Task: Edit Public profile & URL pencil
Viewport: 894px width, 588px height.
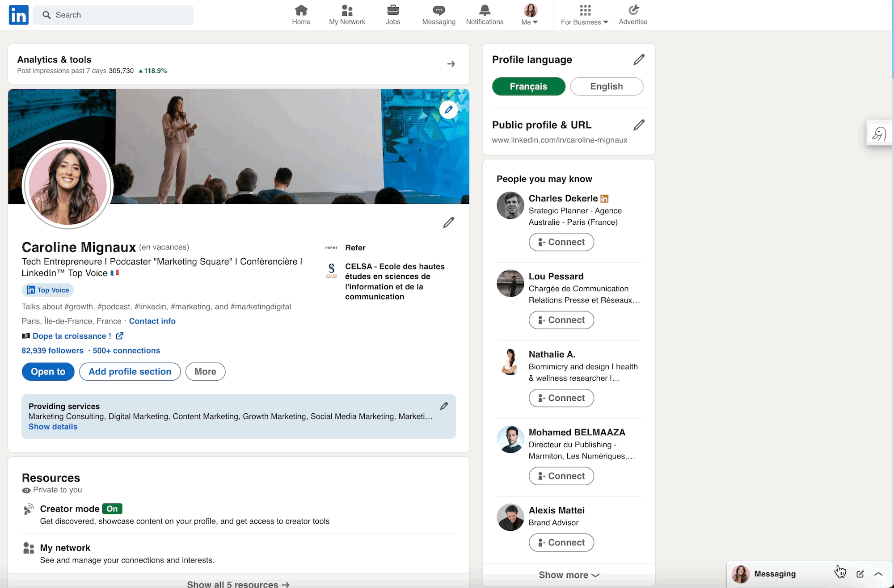Action: pos(639,125)
